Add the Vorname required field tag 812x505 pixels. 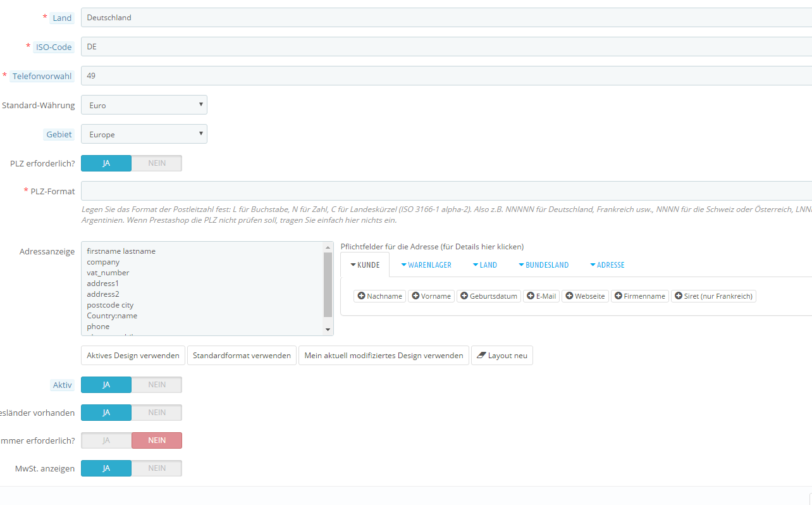pyautogui.click(x=431, y=296)
